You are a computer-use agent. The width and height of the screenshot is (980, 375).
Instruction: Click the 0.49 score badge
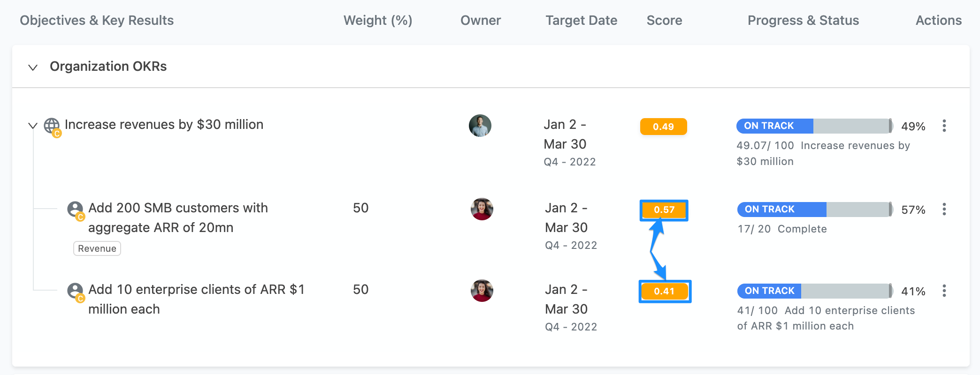coord(663,127)
